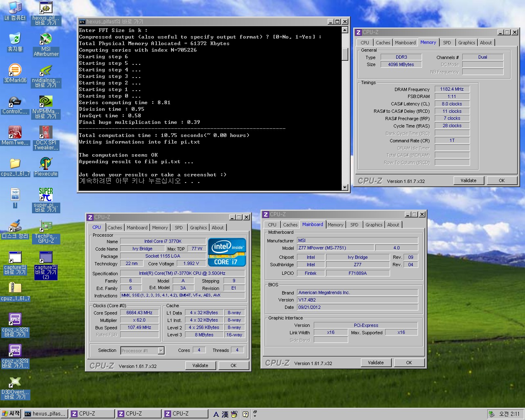Viewport: 525px width, 420px height.
Task: Click OK in the CPU-Z Mainboard window
Action: click(x=409, y=363)
